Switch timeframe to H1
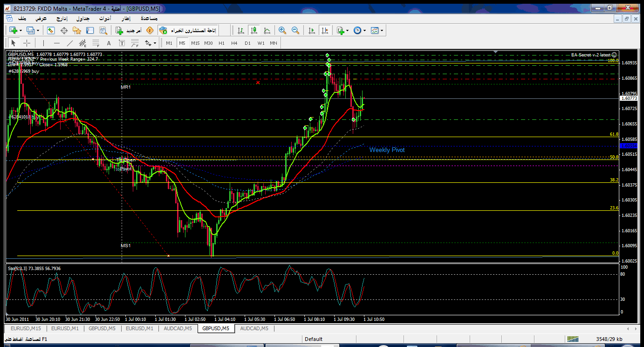Image resolution: width=644 pixels, height=347 pixels. [x=221, y=43]
